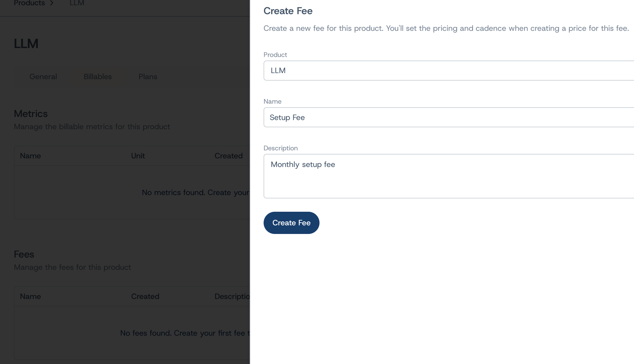The width and height of the screenshot is (634, 364).
Task: Click the Description column header under Fees
Action: (x=232, y=296)
